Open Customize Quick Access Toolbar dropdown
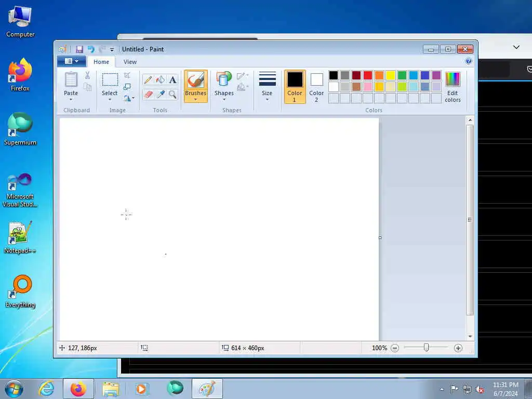This screenshot has height=399, width=532. point(112,49)
